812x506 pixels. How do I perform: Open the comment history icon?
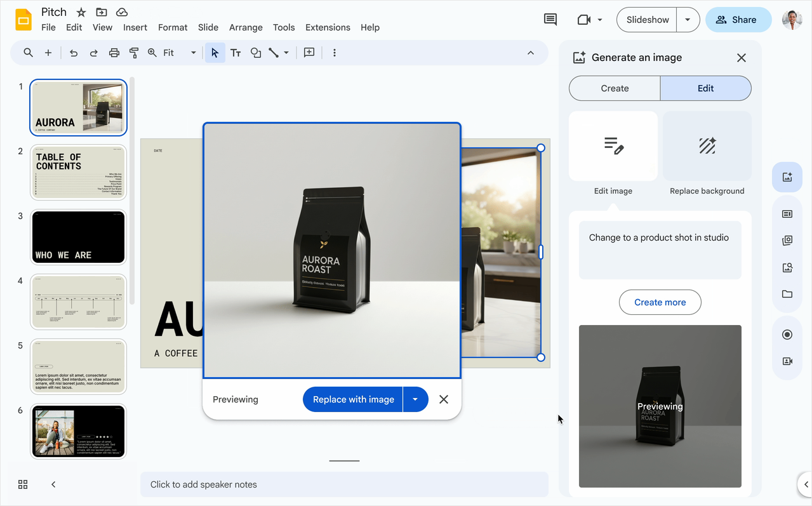coord(550,20)
